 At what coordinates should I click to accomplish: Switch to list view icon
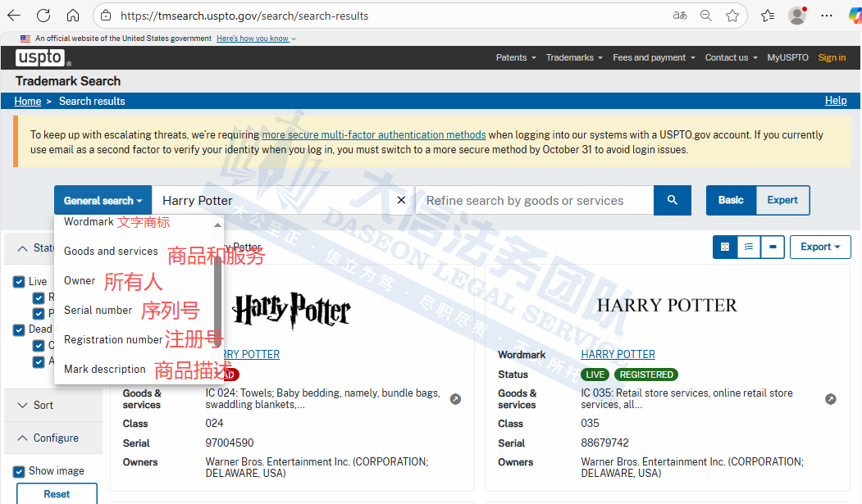[x=749, y=247]
